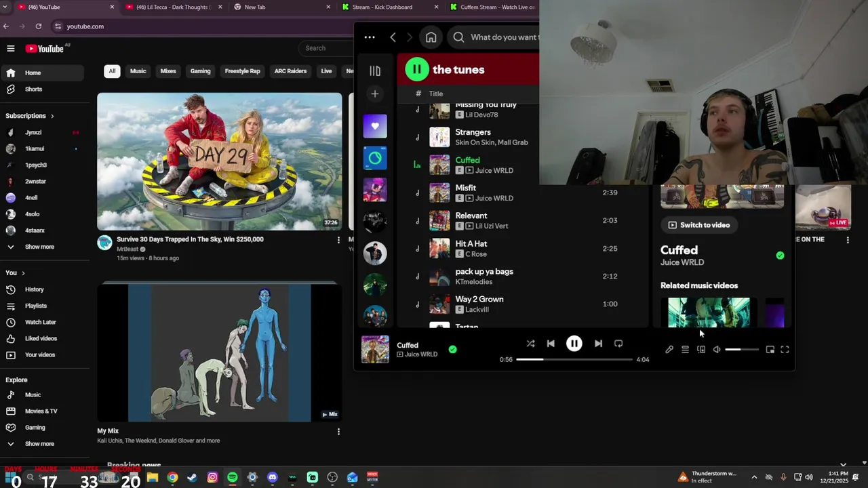The width and height of the screenshot is (868, 488).
Task: Open Watch Later in YouTube sidebar
Action: pyautogui.click(x=42, y=322)
